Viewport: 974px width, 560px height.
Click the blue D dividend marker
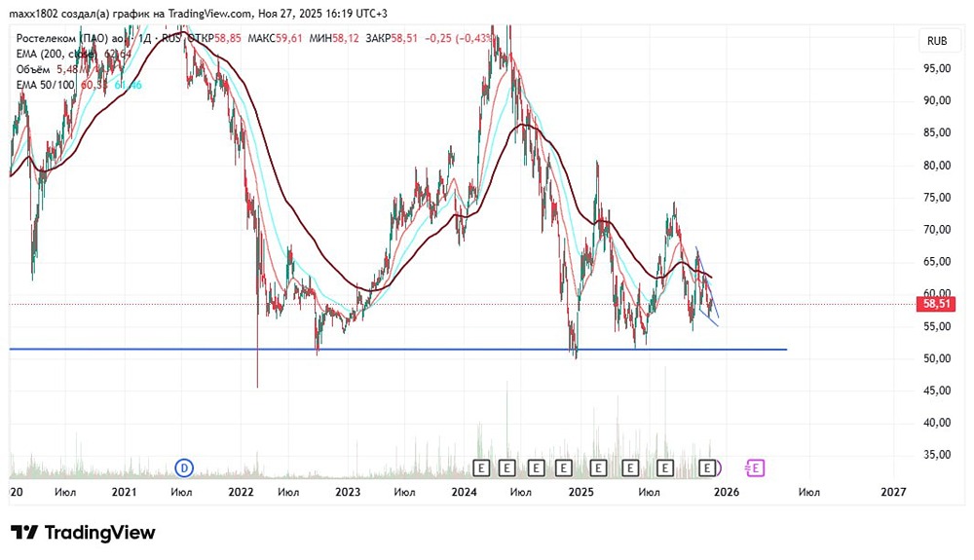184,467
